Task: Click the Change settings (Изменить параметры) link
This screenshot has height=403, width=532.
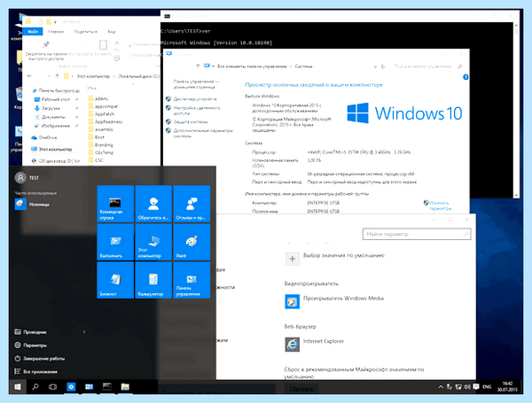Action: [440, 205]
